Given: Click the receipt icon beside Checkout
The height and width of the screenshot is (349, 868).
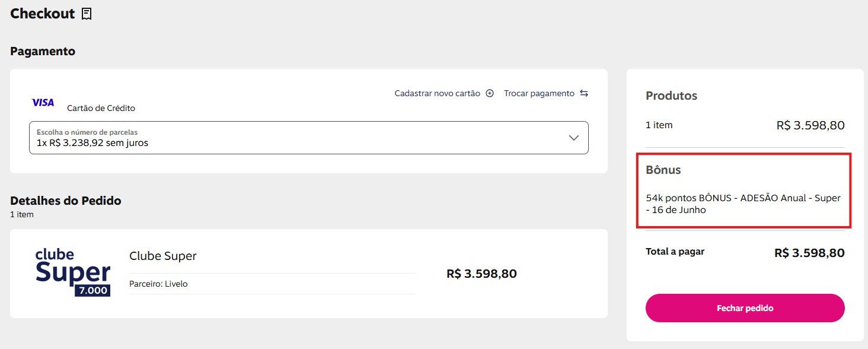Looking at the screenshot, I should [x=87, y=14].
